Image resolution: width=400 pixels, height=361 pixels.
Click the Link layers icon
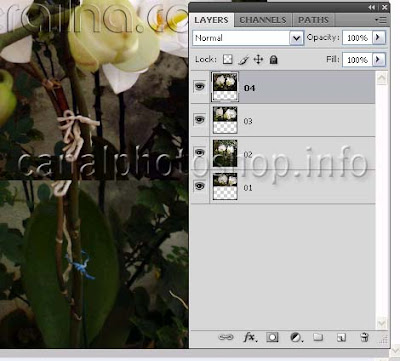226,338
